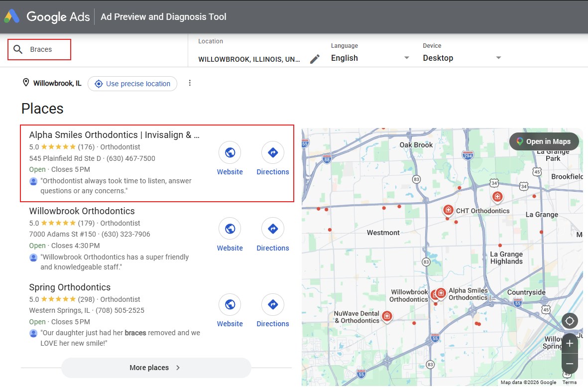
Task: Click Directions icon for Willowbrook Orthodontics
Action: (273, 229)
